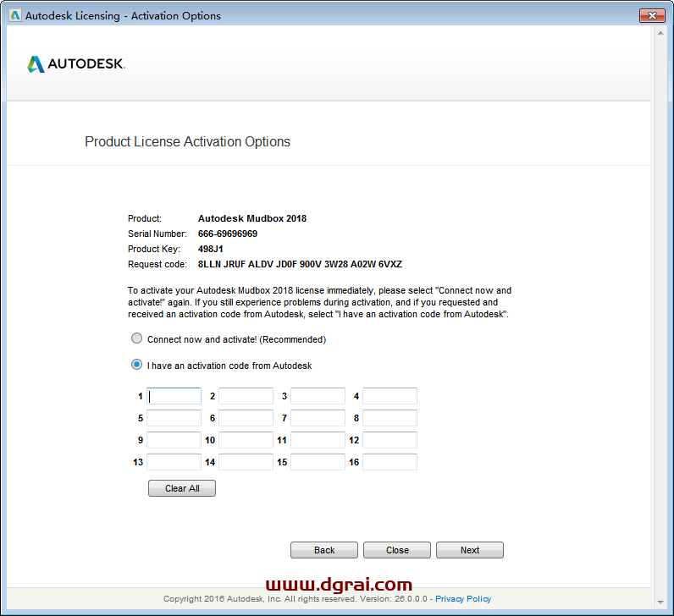This screenshot has width=674, height=616.
Task: Click activation code field 15
Action: (x=318, y=462)
